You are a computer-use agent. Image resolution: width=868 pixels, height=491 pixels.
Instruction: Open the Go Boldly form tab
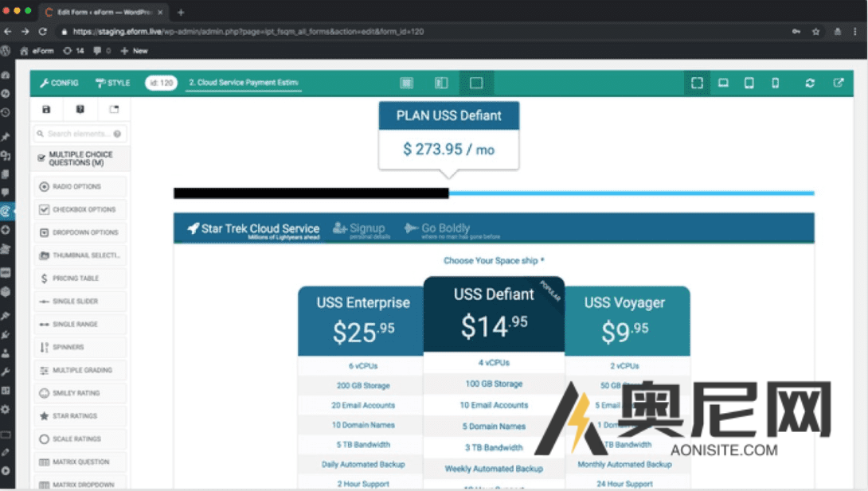tap(452, 229)
